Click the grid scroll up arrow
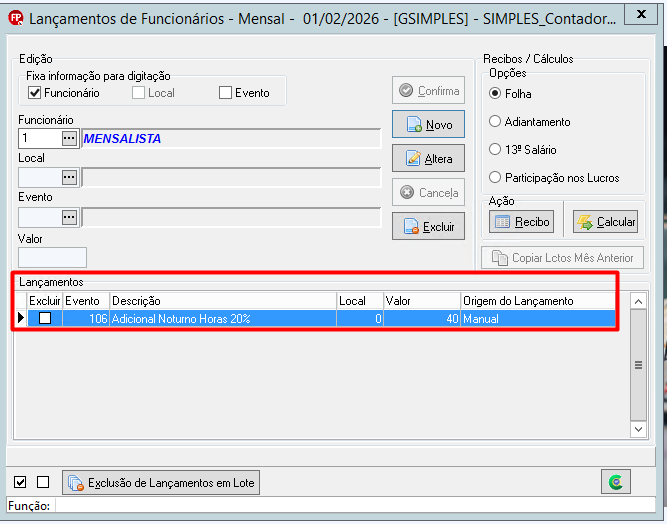Screen dimensions: 667x524 point(638,302)
